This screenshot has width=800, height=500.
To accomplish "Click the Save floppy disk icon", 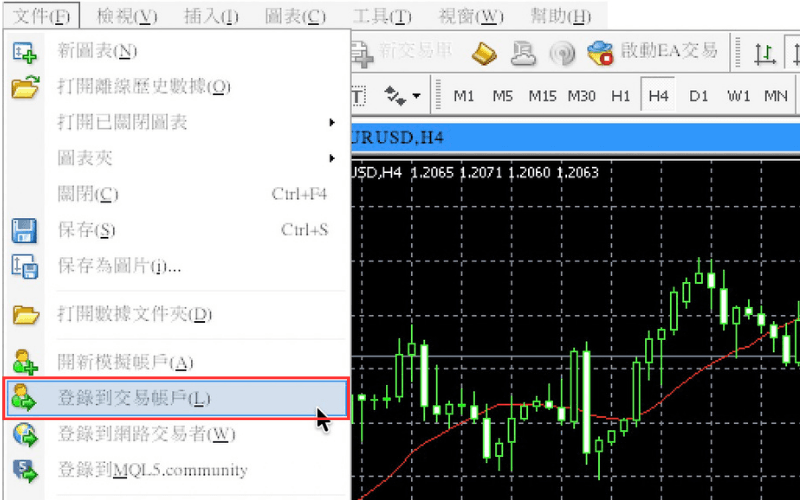I will [x=24, y=231].
